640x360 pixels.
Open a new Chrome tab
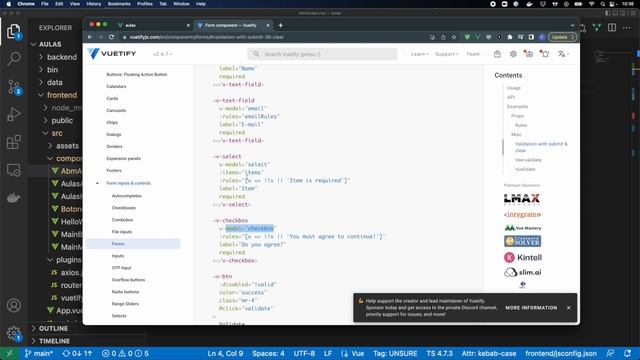click(280, 25)
